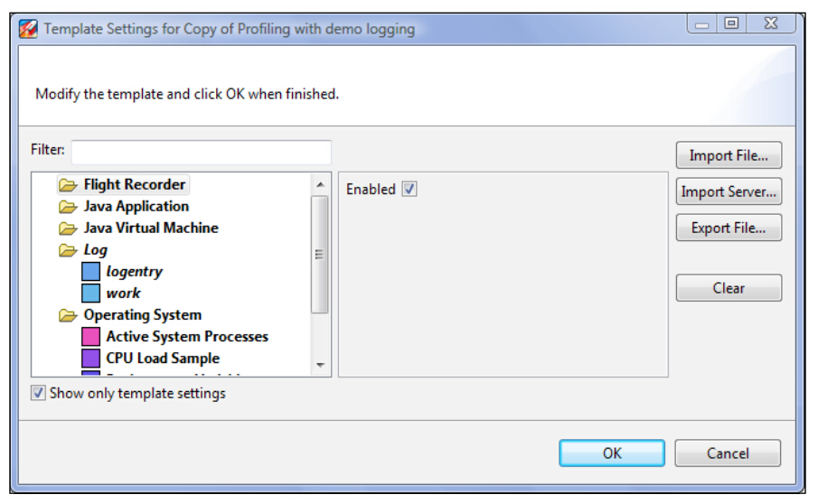Click the tree scrollbar down arrow

pyautogui.click(x=320, y=366)
